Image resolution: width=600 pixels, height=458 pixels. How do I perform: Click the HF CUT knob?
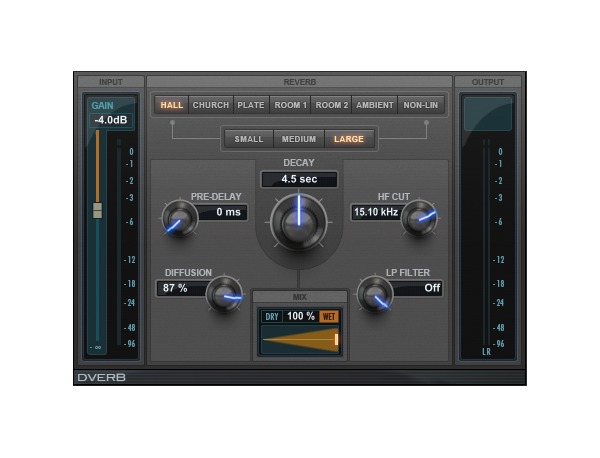(419, 218)
